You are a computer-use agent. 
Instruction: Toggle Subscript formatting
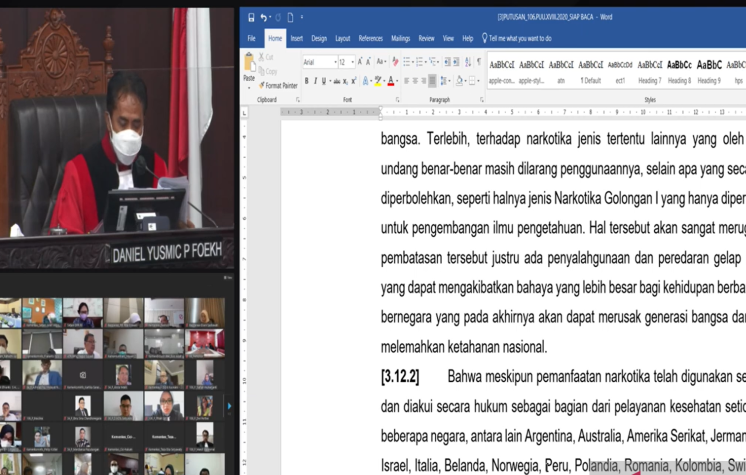coord(345,81)
